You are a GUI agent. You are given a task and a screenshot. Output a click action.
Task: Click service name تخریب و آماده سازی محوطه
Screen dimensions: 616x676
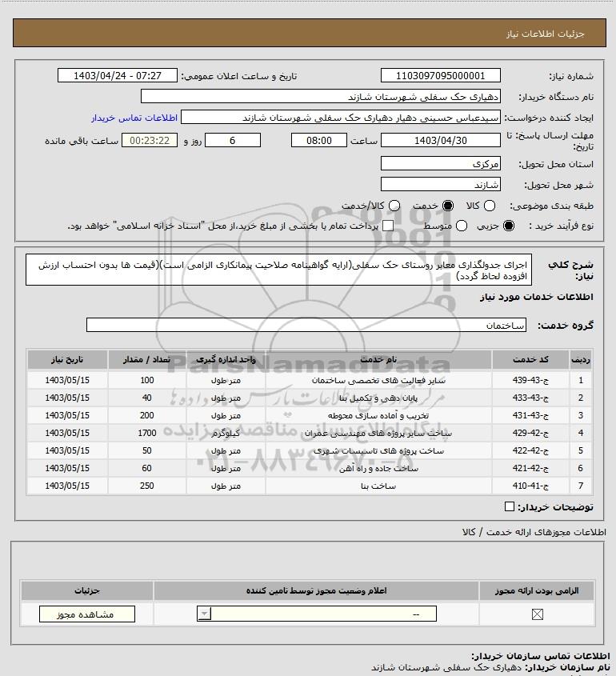(378, 416)
